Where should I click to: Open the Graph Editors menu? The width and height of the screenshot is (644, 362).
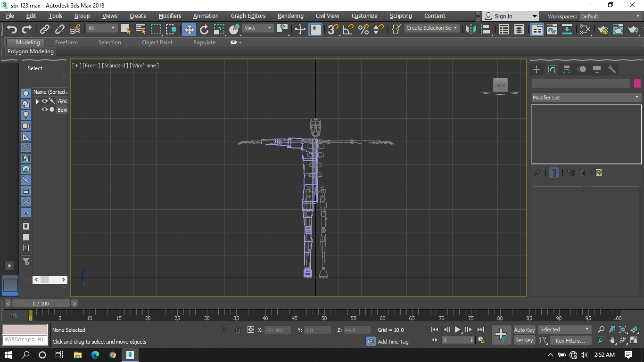248,16
